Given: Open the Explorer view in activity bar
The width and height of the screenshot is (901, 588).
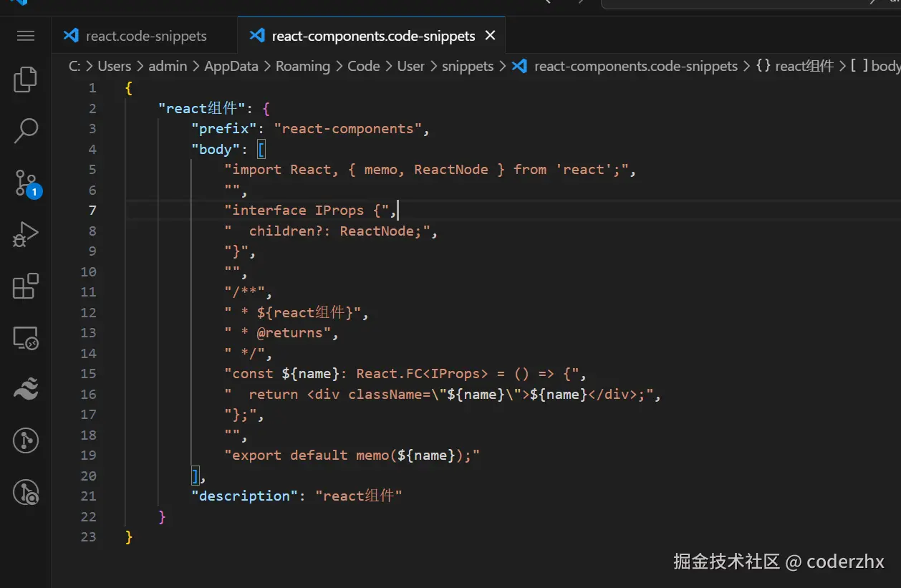Looking at the screenshot, I should coord(26,79).
